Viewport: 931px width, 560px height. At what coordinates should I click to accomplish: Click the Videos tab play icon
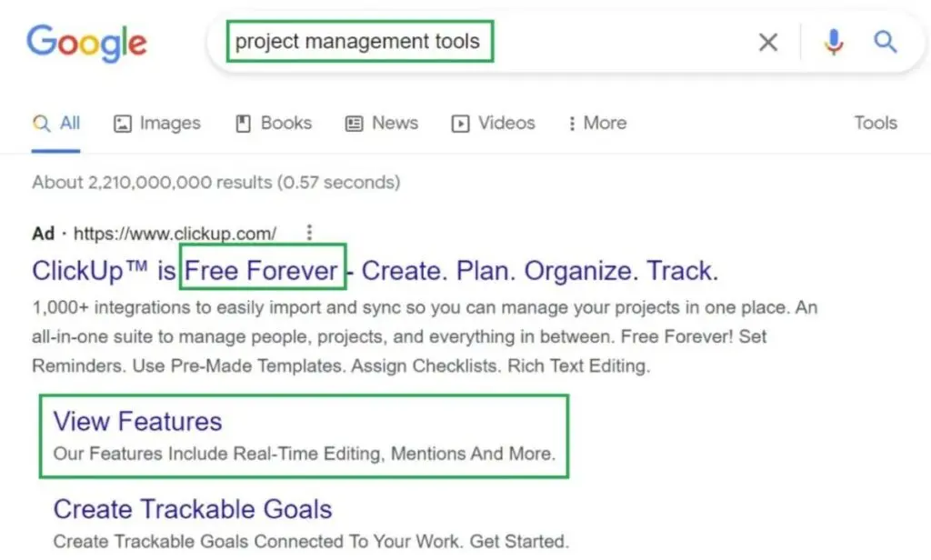461,124
